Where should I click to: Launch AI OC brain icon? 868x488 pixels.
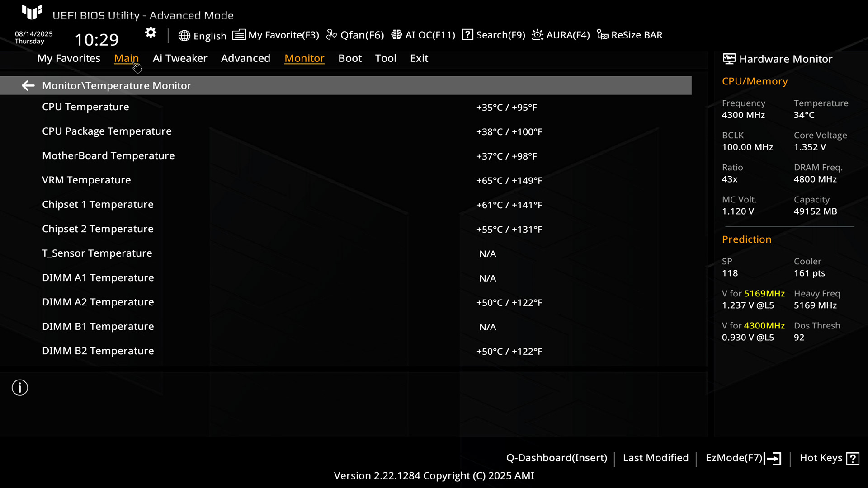click(x=396, y=35)
